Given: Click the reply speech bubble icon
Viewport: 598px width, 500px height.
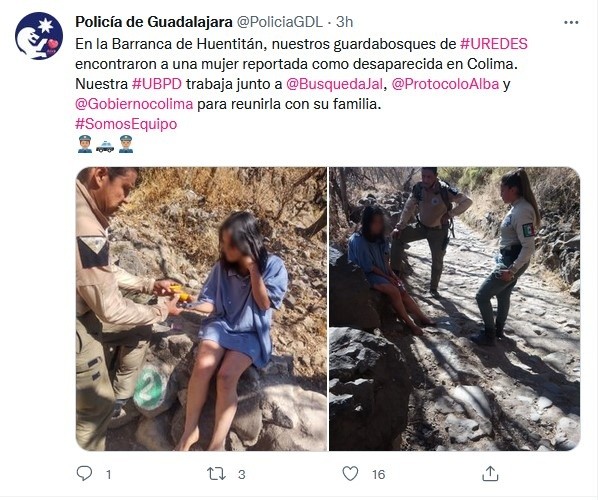Looking at the screenshot, I should [84, 473].
